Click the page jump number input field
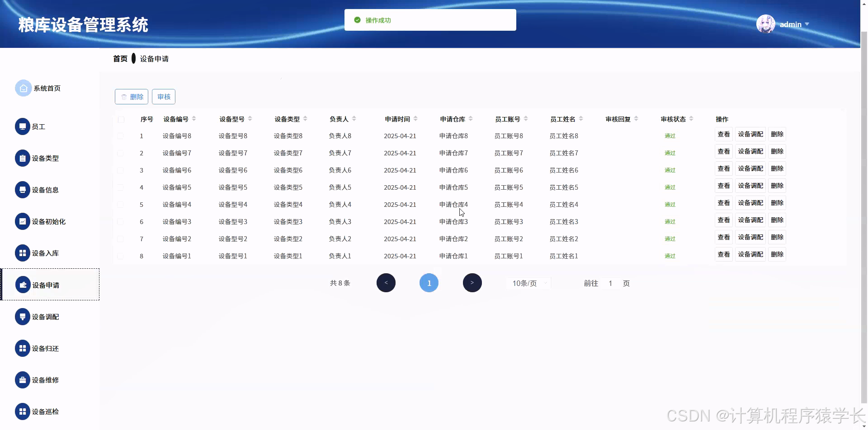This screenshot has width=868, height=430. pyautogui.click(x=610, y=283)
